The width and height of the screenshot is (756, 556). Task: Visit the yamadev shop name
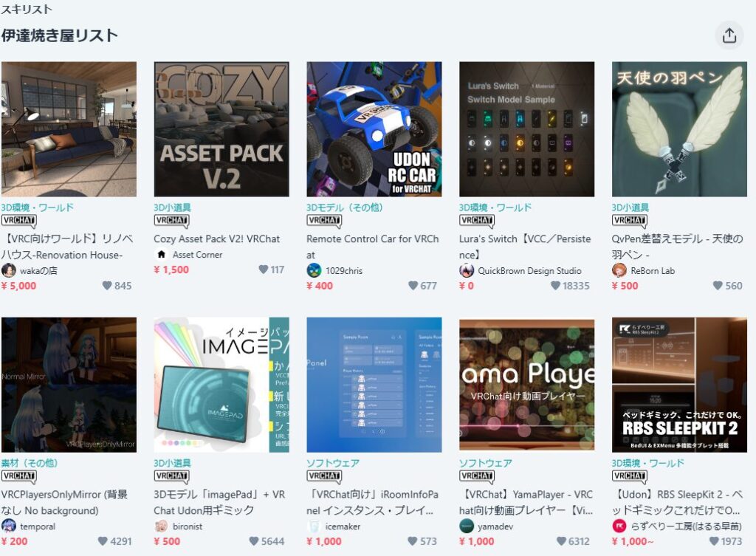(495, 526)
